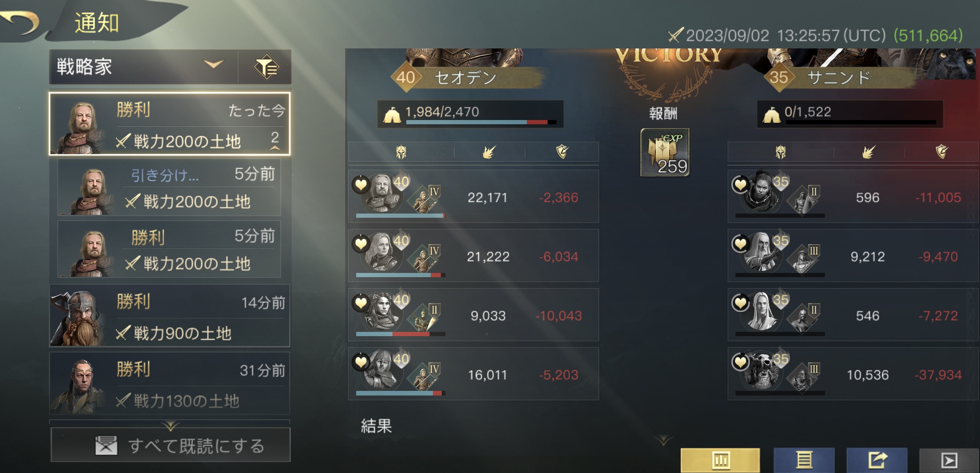Click the 1,984/2,470 troop strength bar
Screen dimensions: 980x473
point(470,114)
